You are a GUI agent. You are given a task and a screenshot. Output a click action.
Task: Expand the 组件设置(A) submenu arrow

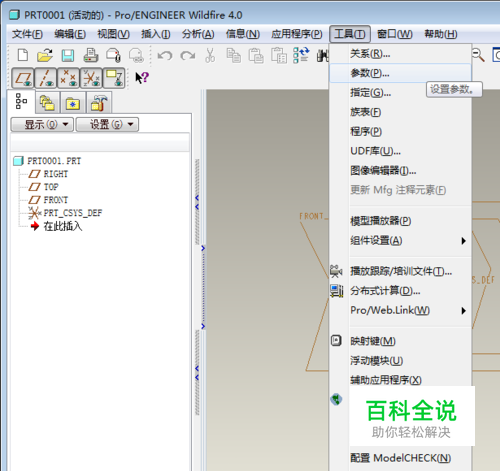tap(463, 241)
